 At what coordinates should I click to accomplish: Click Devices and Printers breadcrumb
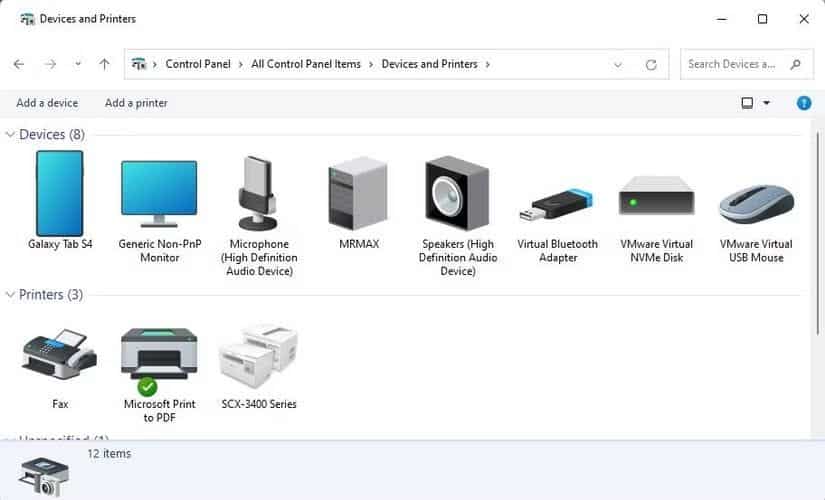point(429,64)
